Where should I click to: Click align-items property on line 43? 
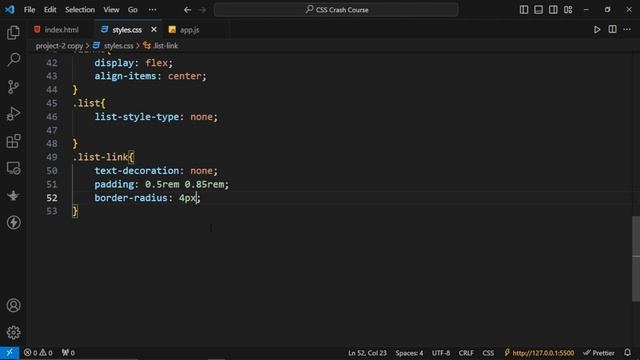(126, 76)
